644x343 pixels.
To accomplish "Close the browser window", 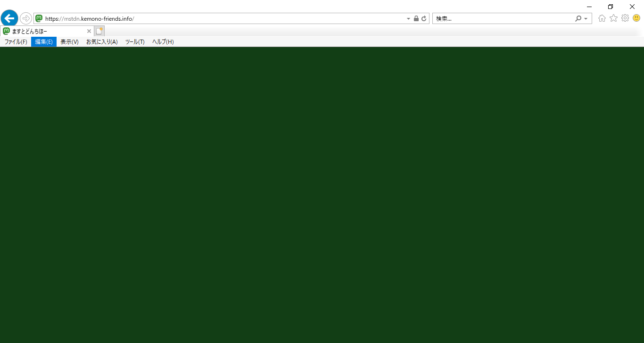I will [x=632, y=7].
